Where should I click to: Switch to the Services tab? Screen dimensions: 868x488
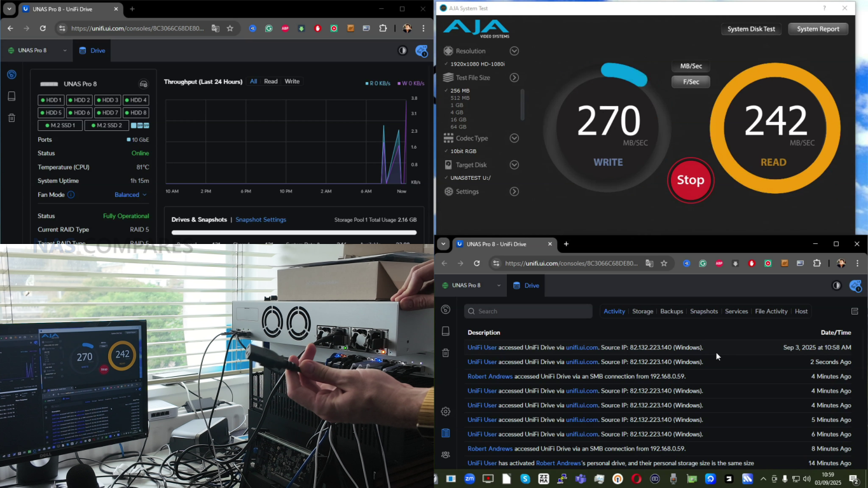(736, 311)
